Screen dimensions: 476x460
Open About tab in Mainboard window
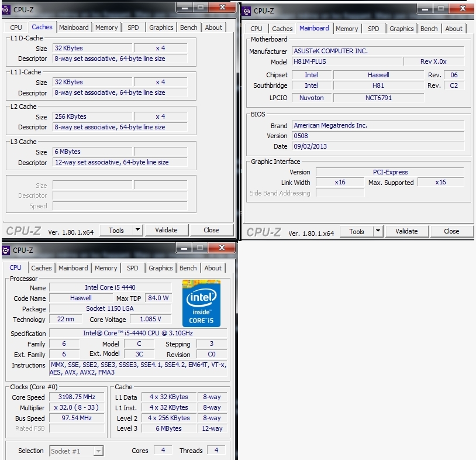[454, 29]
